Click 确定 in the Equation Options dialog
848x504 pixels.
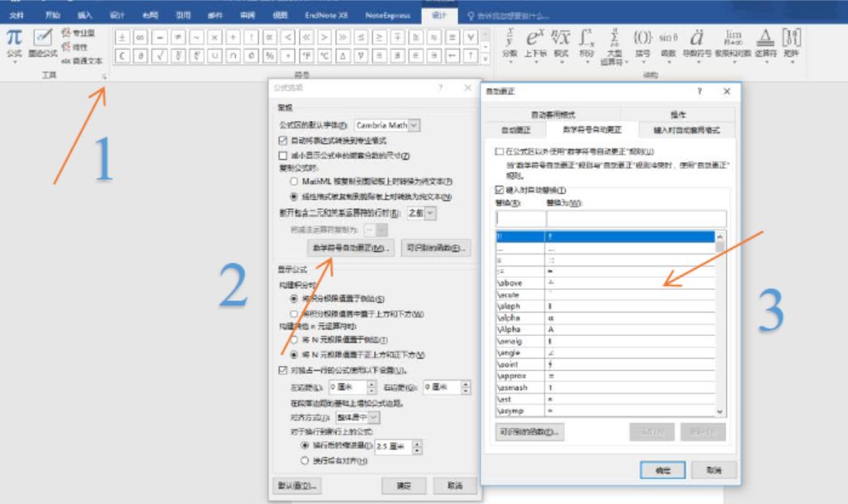tap(403, 485)
